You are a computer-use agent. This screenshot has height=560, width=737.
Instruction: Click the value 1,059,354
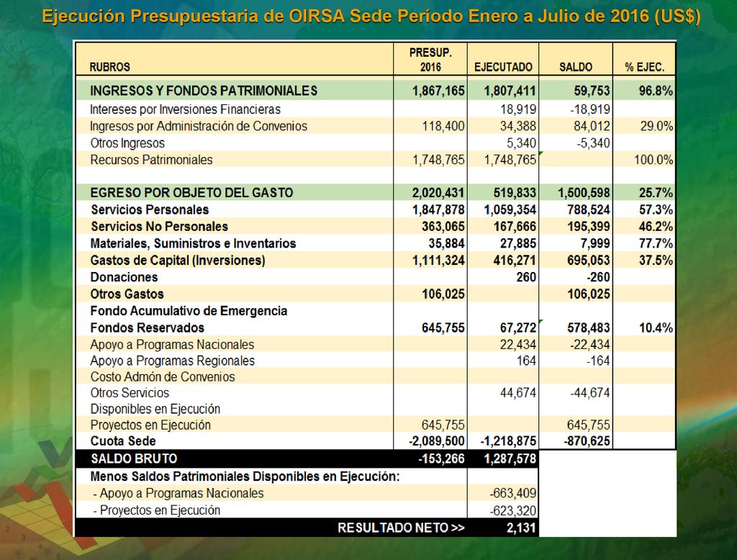[510, 209]
